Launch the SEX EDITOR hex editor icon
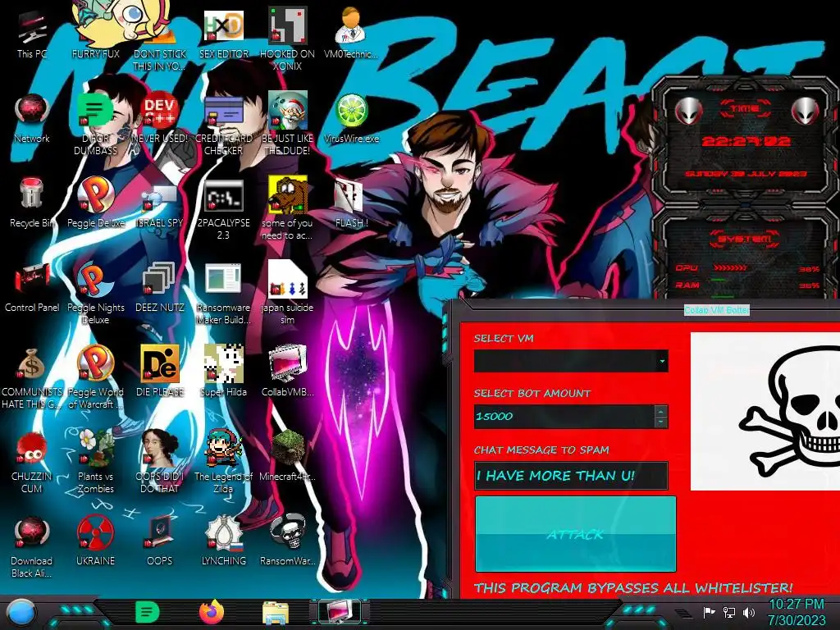Image resolution: width=840 pixels, height=630 pixels. point(223,33)
